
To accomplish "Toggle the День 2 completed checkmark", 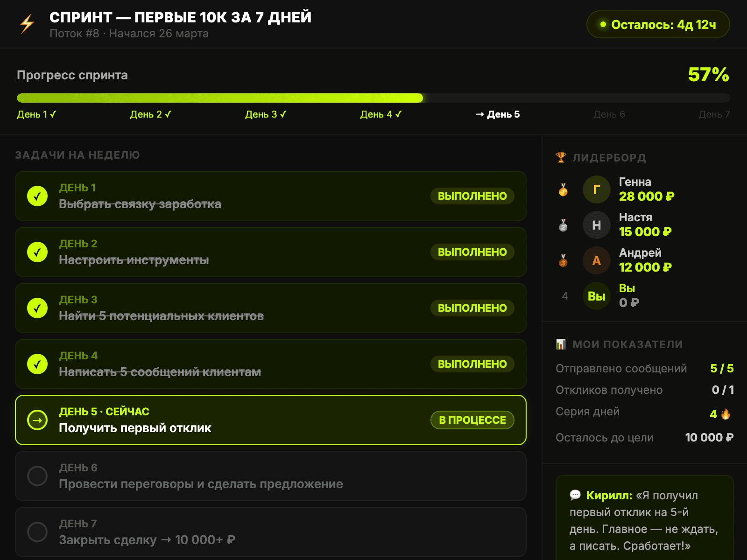I will [37, 252].
